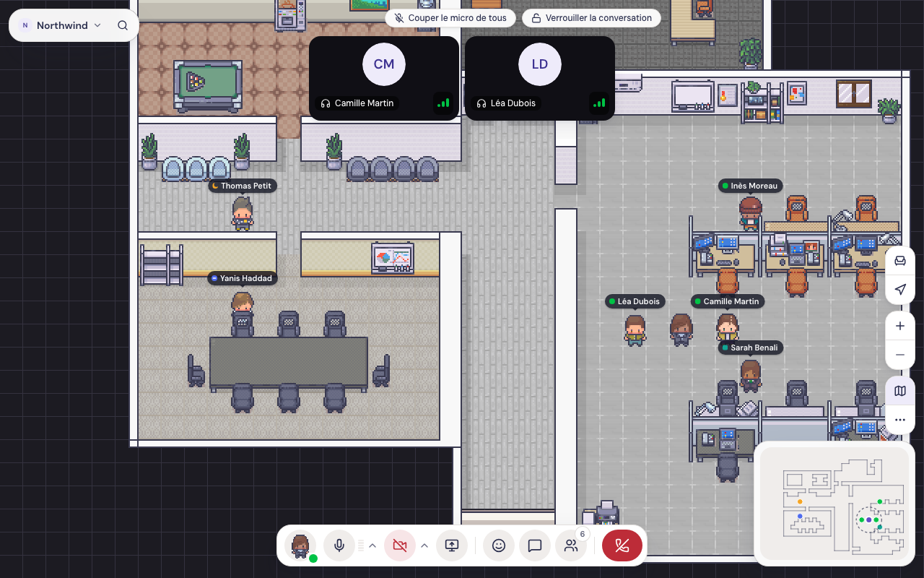
Task: Open the search icon beside Northwind
Action: 123,25
